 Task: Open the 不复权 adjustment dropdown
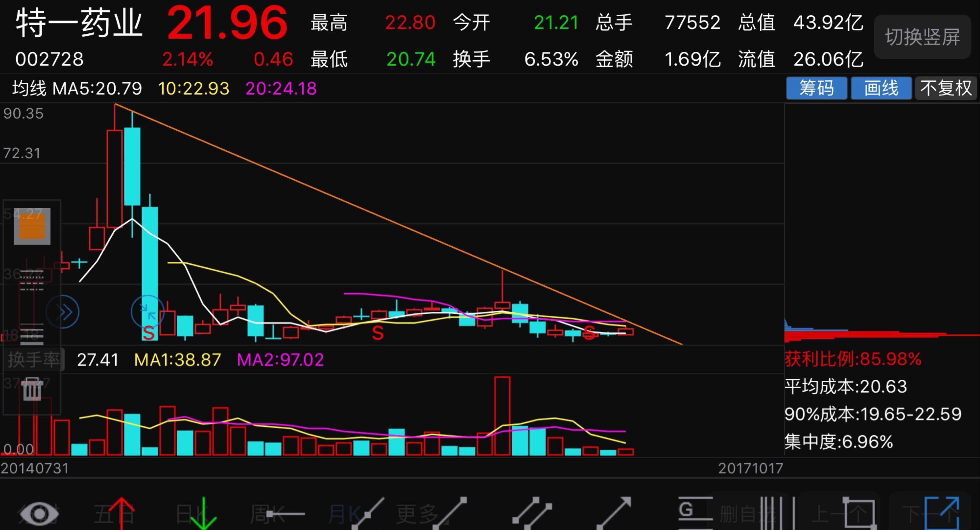coord(946,88)
